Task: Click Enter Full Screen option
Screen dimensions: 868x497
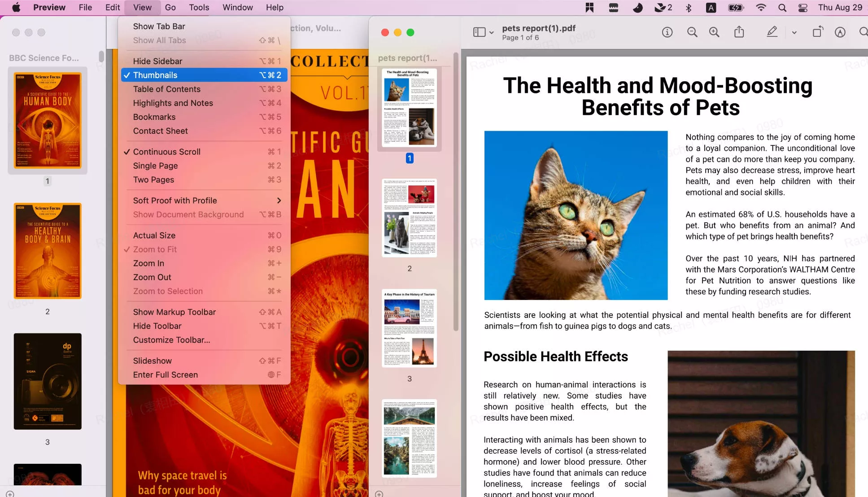Action: tap(165, 374)
